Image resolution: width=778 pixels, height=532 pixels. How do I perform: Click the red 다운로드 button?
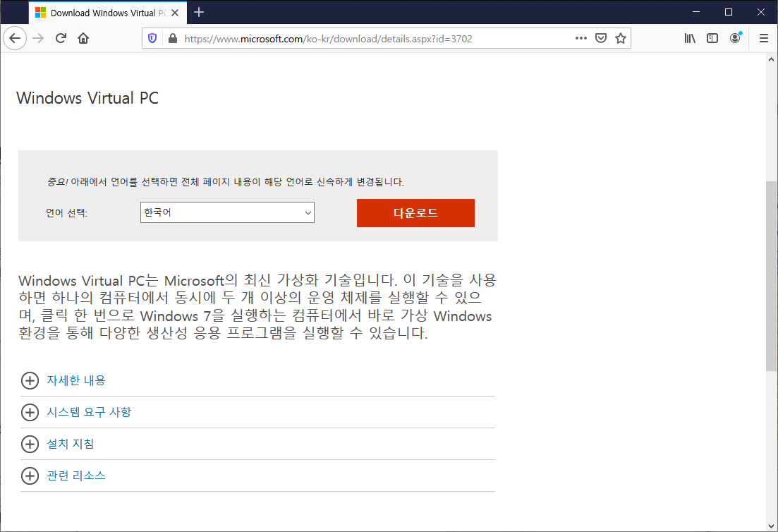point(415,213)
